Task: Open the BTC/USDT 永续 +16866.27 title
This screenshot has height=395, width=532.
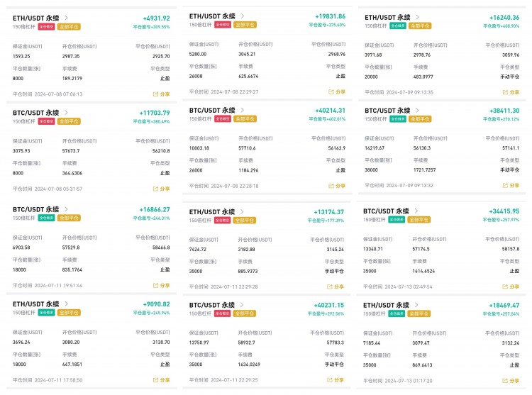Action: [36, 209]
